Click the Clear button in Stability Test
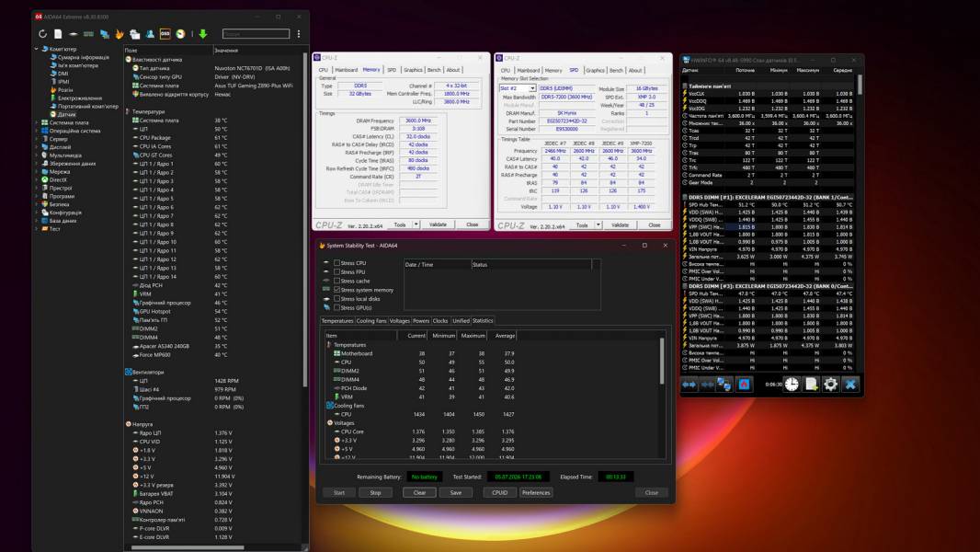 point(419,492)
